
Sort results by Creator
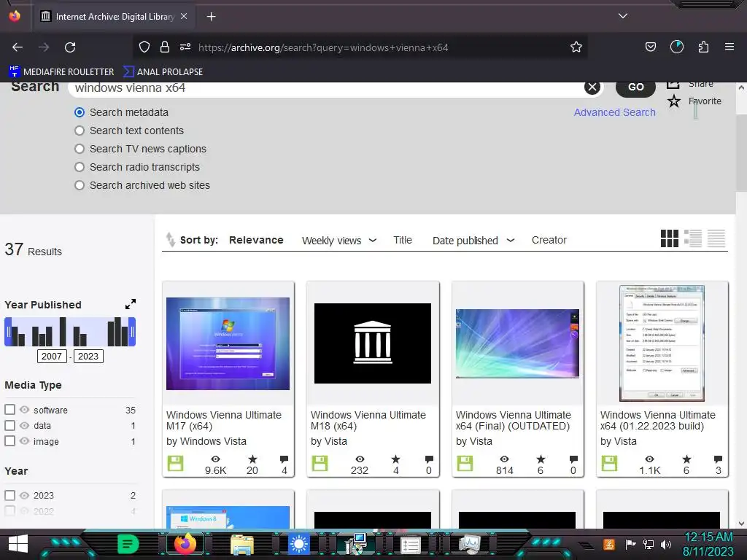pos(549,240)
